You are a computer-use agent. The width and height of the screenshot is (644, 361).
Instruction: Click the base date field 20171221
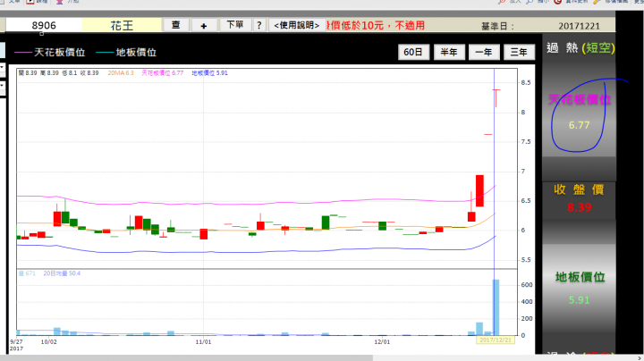[x=579, y=26]
